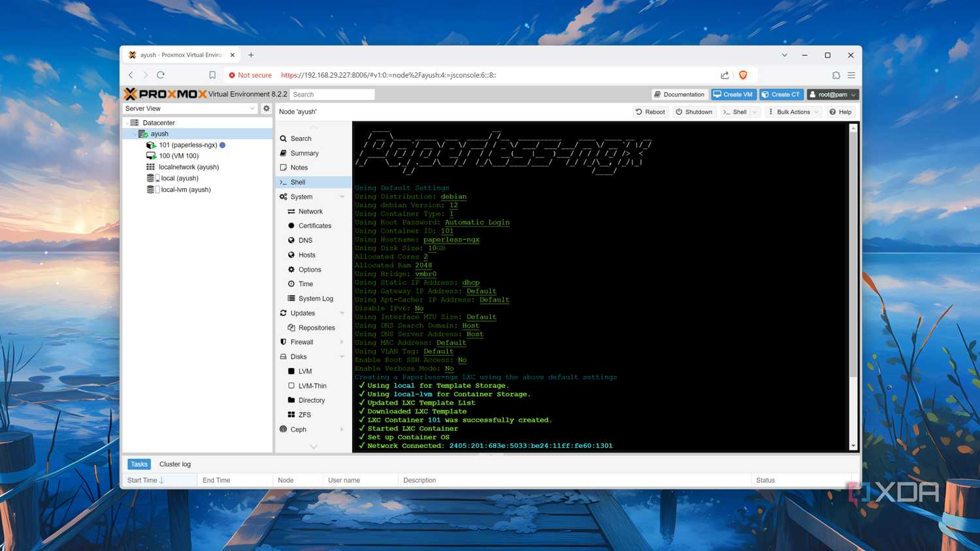Click the bookmark icon in address bar
980x551 pixels.
[x=212, y=75]
